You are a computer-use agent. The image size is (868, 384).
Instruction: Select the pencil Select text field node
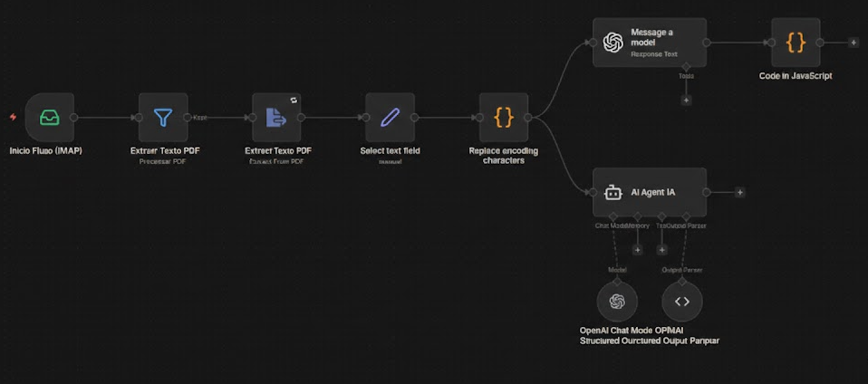pos(390,117)
